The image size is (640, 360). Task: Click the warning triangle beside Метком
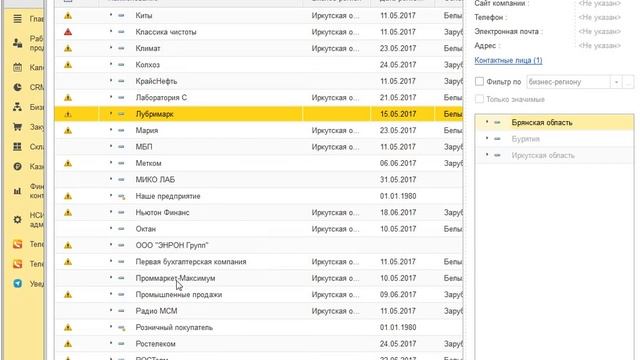point(68,163)
